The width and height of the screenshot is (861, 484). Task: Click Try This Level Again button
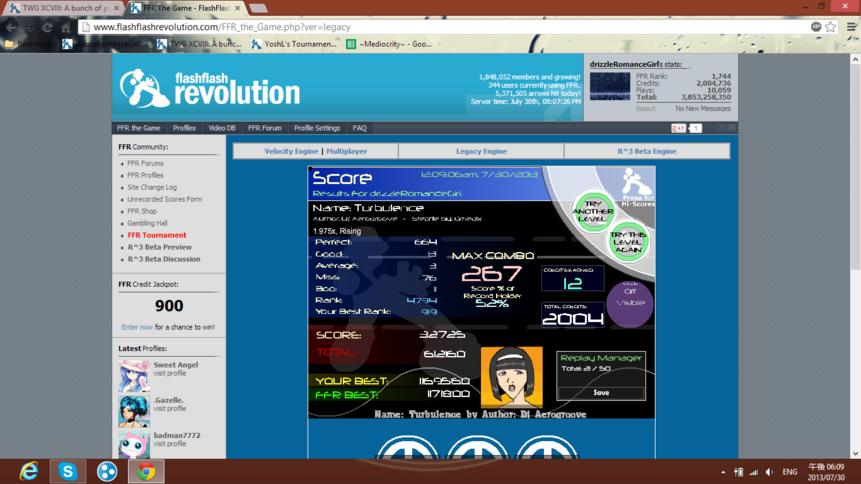(628, 242)
